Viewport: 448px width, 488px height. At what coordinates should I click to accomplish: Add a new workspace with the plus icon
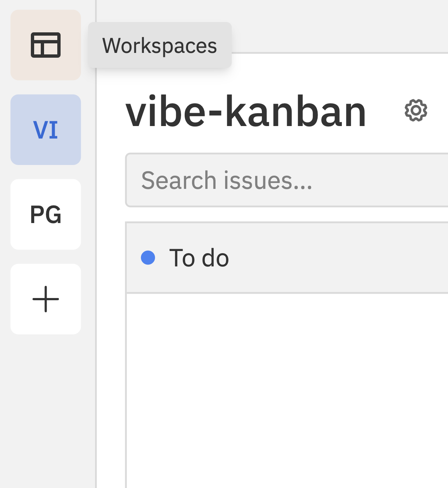click(45, 299)
